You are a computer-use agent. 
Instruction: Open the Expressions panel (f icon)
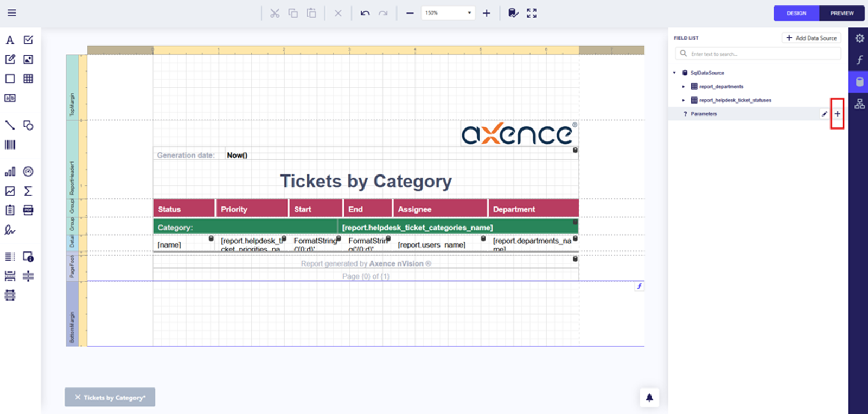tap(859, 60)
